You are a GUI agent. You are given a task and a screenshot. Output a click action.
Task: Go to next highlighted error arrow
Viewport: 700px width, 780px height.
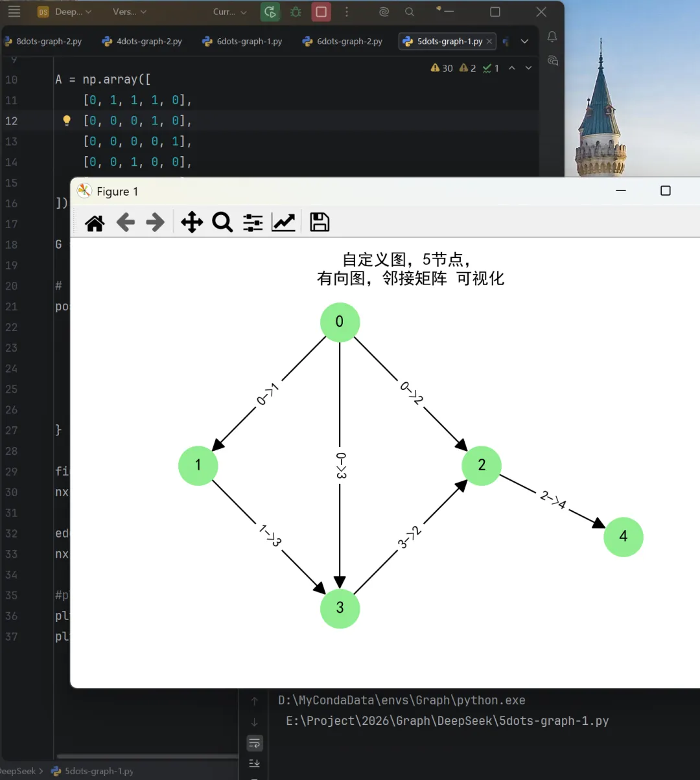(528, 68)
